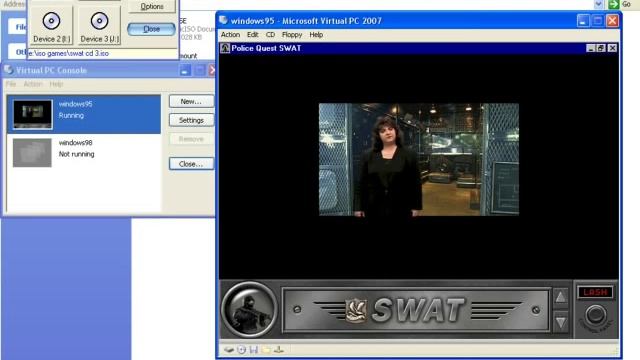The height and width of the screenshot is (360, 640).
Task: Restore the Police Quest SWAT window
Action: click(601, 48)
